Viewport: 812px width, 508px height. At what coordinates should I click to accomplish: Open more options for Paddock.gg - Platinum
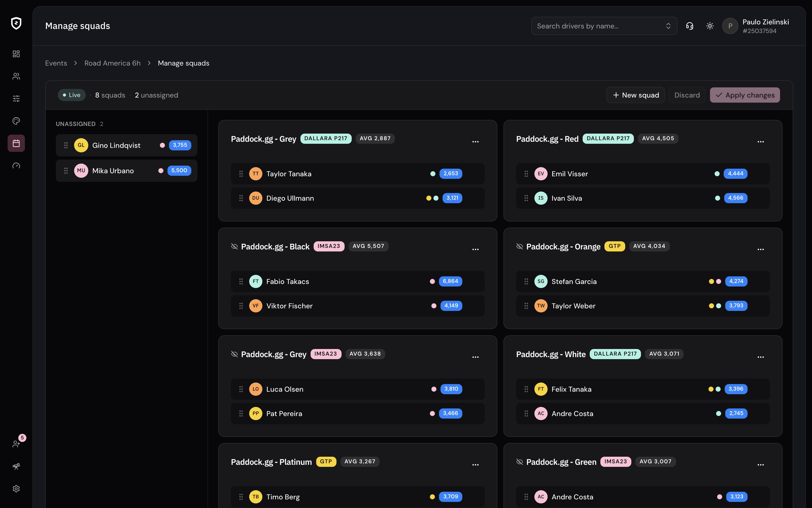click(x=476, y=465)
